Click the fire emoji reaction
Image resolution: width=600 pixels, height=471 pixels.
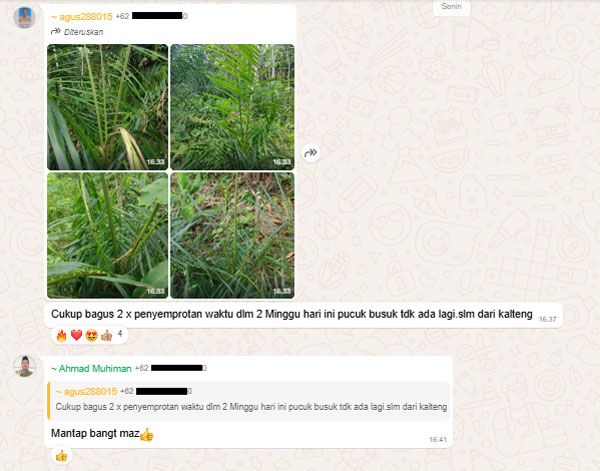[x=61, y=336]
